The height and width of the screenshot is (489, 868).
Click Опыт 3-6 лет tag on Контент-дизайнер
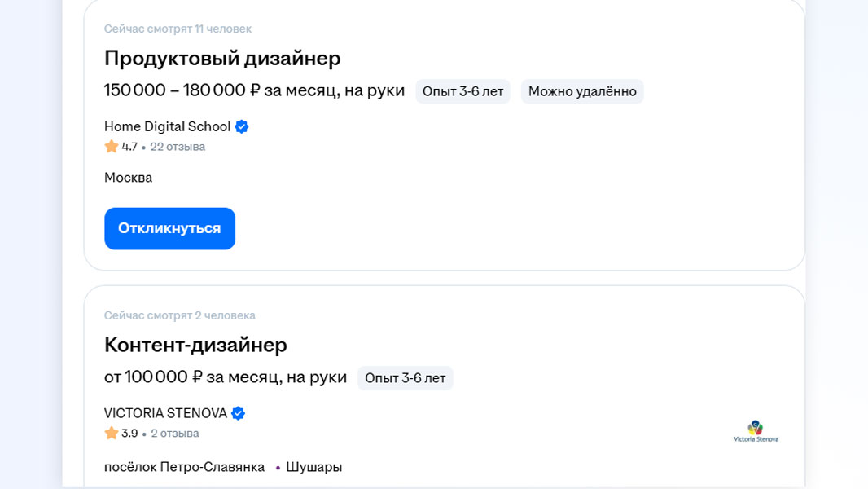coord(405,378)
